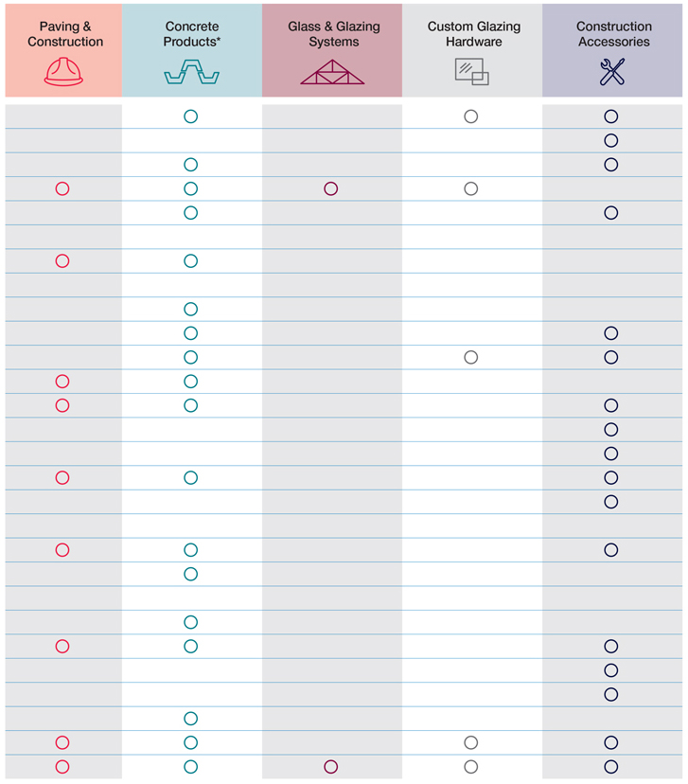Image resolution: width=688 pixels, height=784 pixels.
Task: Click last-row red circle in Paving & Construction column
Action: coord(62,767)
